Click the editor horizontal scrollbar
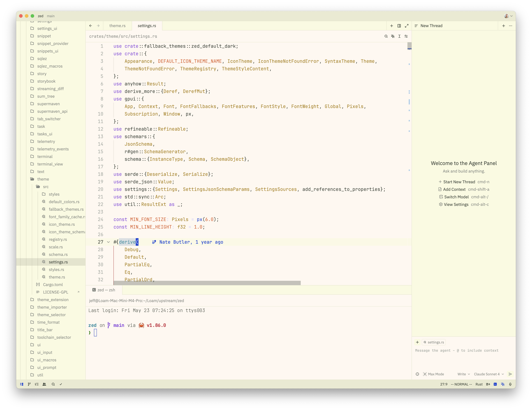The image size is (532, 410). pyautogui.click(x=207, y=283)
